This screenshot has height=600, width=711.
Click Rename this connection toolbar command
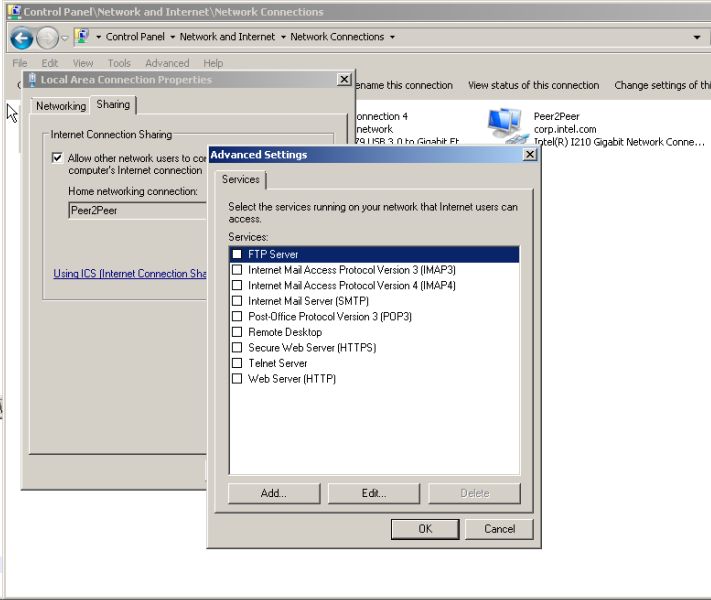(x=404, y=85)
